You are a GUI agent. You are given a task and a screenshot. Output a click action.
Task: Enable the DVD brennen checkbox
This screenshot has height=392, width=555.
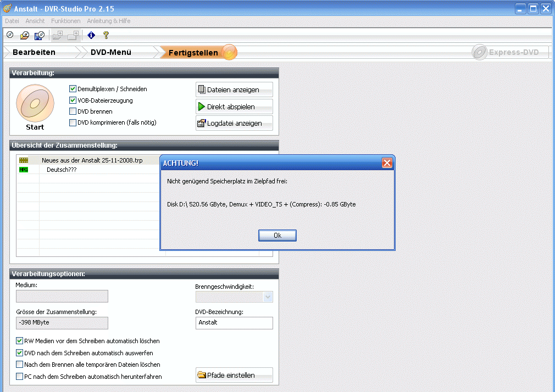tap(73, 111)
